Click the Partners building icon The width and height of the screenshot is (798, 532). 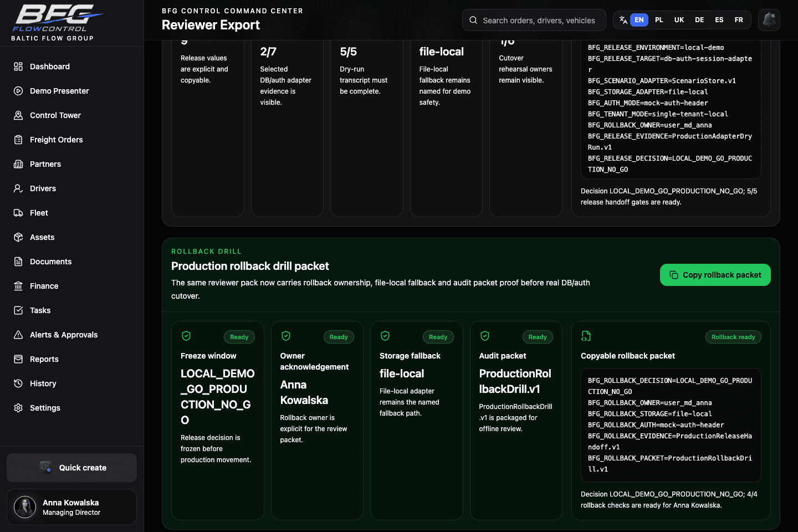pyautogui.click(x=18, y=164)
